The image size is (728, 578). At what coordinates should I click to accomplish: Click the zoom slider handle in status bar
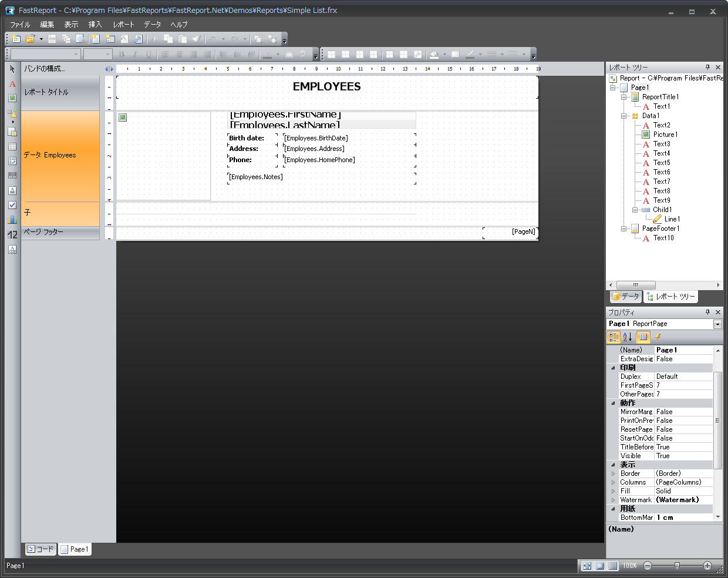click(x=677, y=566)
